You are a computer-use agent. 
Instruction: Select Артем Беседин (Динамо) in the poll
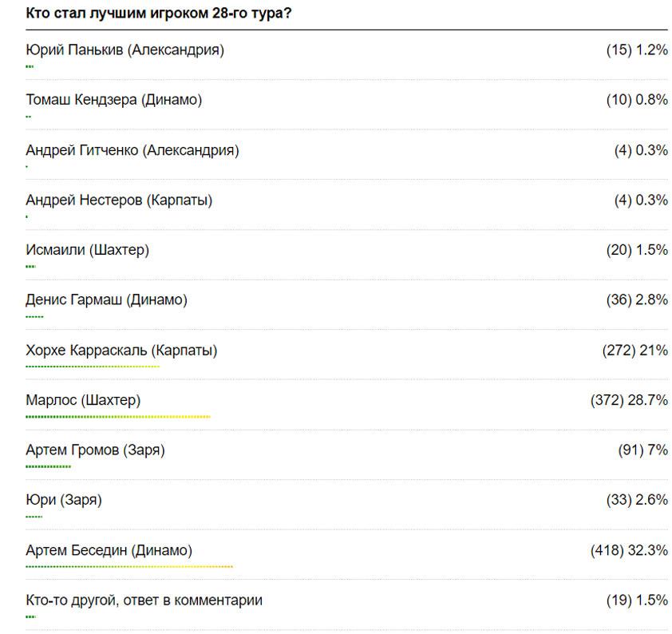(x=109, y=550)
